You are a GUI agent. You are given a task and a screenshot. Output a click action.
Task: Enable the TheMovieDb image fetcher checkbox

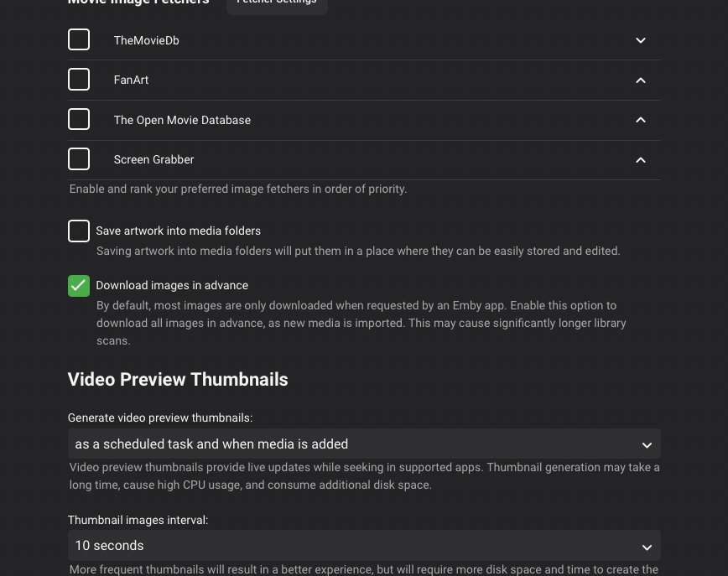pyautogui.click(x=79, y=40)
